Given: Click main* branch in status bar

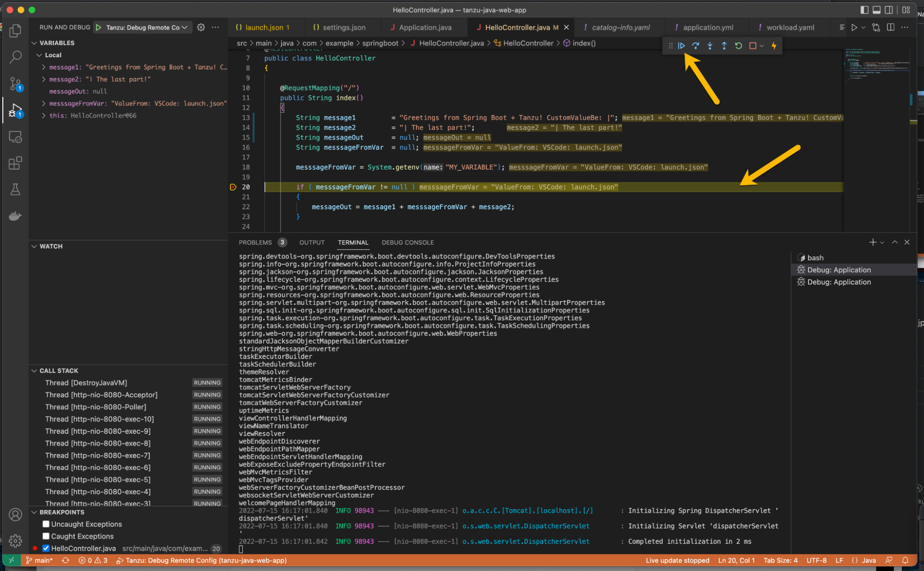Looking at the screenshot, I should click(x=40, y=560).
